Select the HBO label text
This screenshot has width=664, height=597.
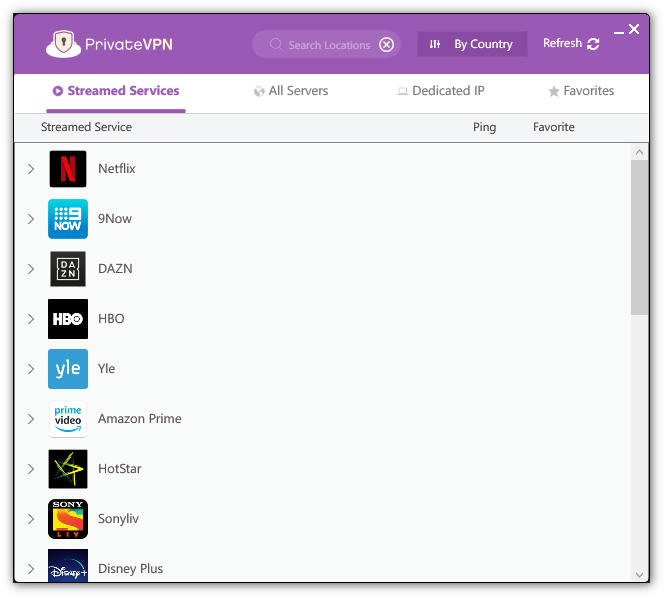click(111, 318)
